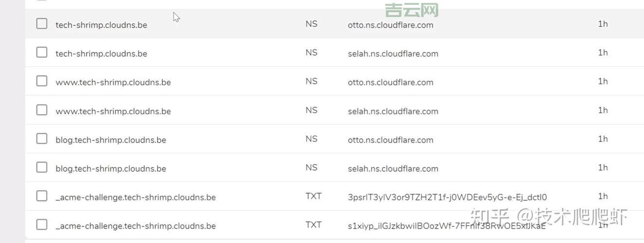The height and width of the screenshot is (243, 644).
Task: Tick the first _acme-challenge TXT record checkbox
Action: pos(42,196)
